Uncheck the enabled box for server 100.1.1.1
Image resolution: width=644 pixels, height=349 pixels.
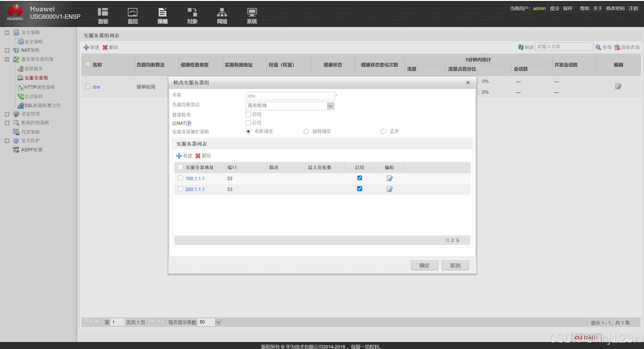coord(359,178)
